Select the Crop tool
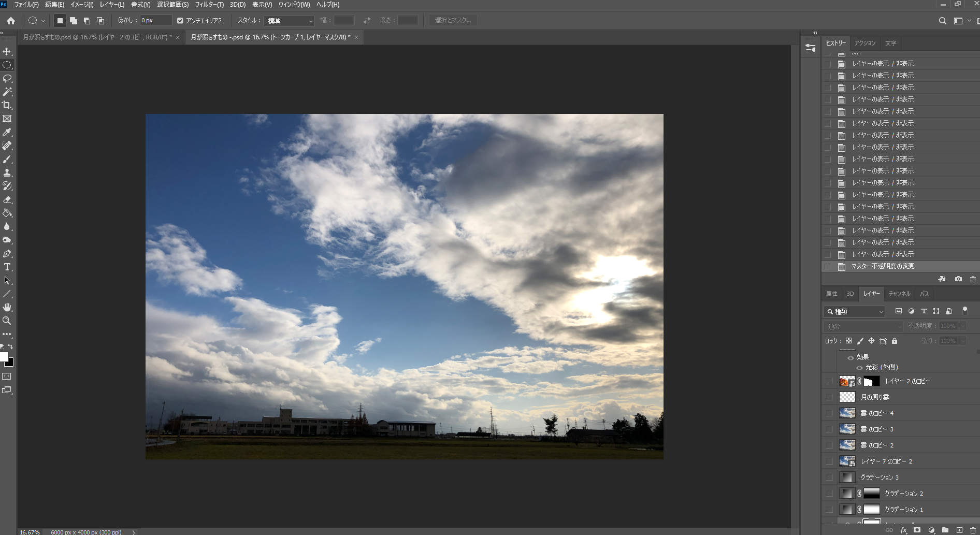 pos(7,105)
